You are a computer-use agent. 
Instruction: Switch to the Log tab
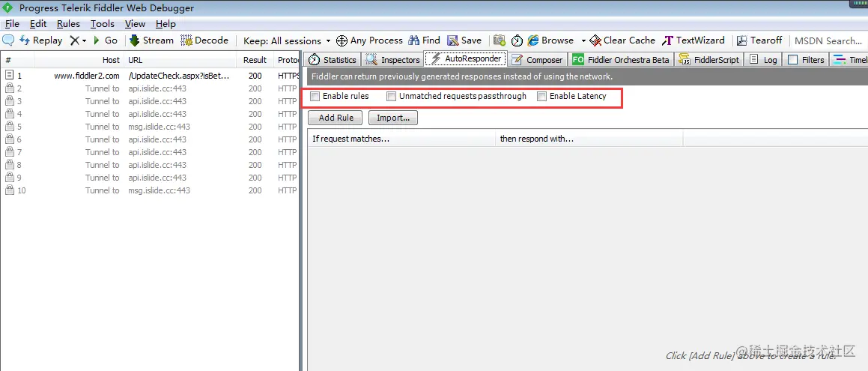tap(763, 60)
